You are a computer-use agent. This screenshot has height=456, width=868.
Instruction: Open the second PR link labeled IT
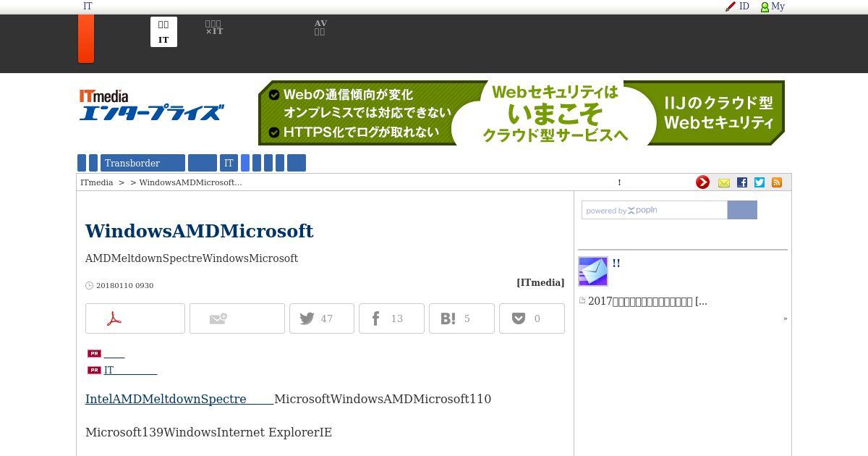coord(130,370)
